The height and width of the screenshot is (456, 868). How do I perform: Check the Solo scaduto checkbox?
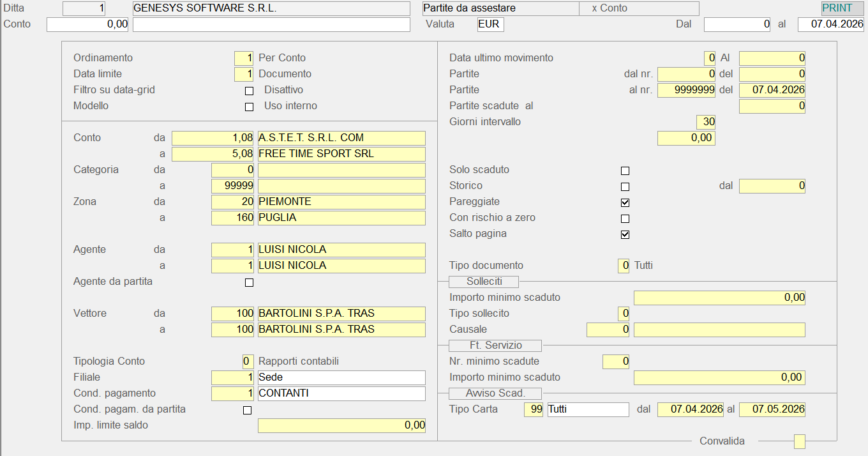[x=625, y=171]
